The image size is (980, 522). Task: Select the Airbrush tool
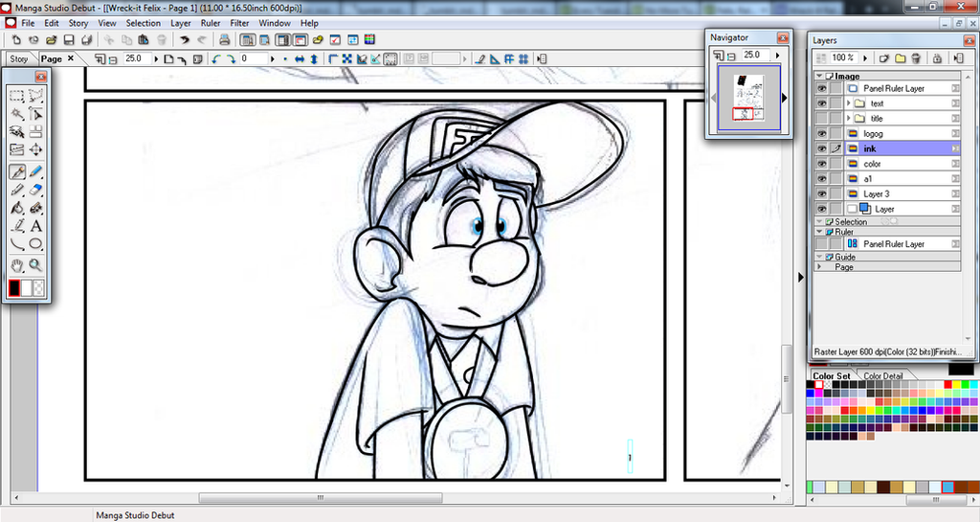click(35, 208)
